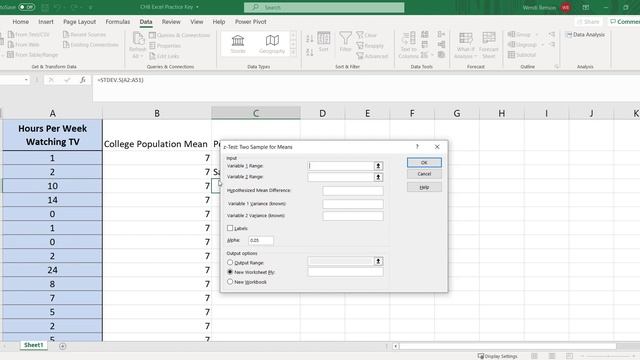Expand the Data Types gallery more arrow
This screenshot has width=640, height=360.
coord(293,53)
